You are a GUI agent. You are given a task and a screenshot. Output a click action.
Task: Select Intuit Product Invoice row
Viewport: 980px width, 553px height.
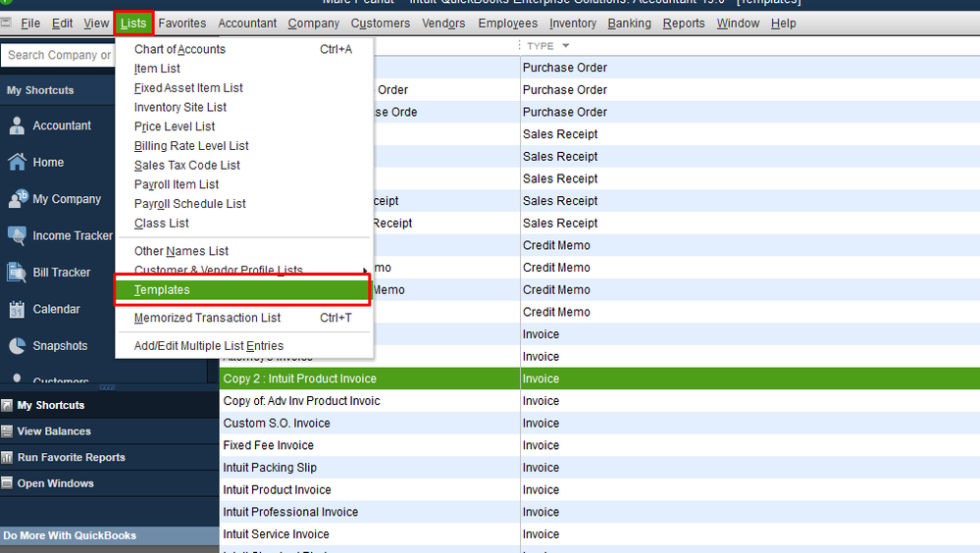pos(600,490)
